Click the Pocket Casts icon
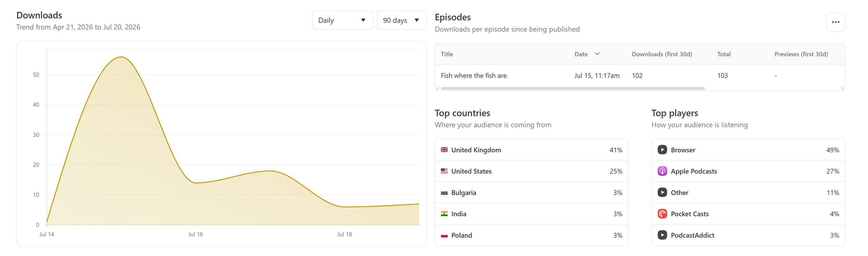Image resolution: width=868 pixels, height=256 pixels. point(662,214)
